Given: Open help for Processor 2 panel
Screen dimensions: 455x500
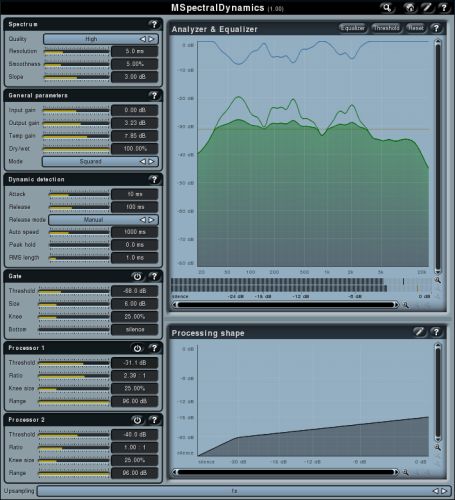Looking at the screenshot, I should click(154, 420).
